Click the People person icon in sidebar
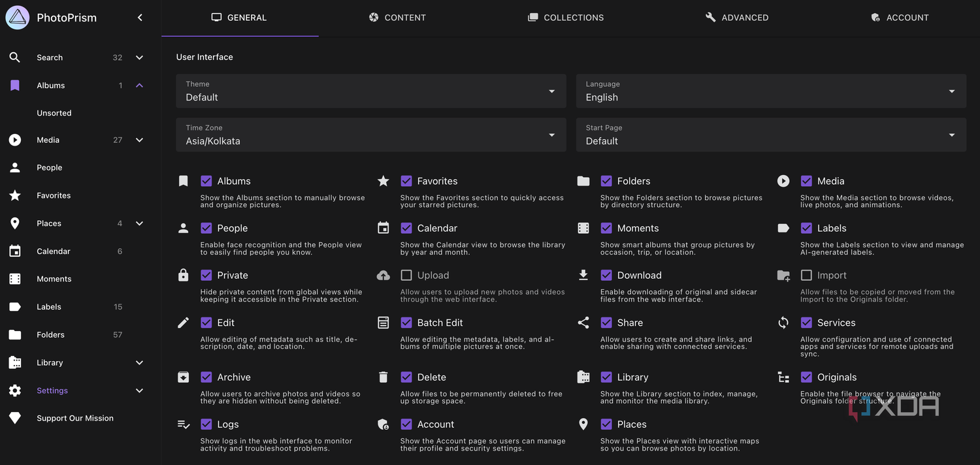 click(x=15, y=168)
